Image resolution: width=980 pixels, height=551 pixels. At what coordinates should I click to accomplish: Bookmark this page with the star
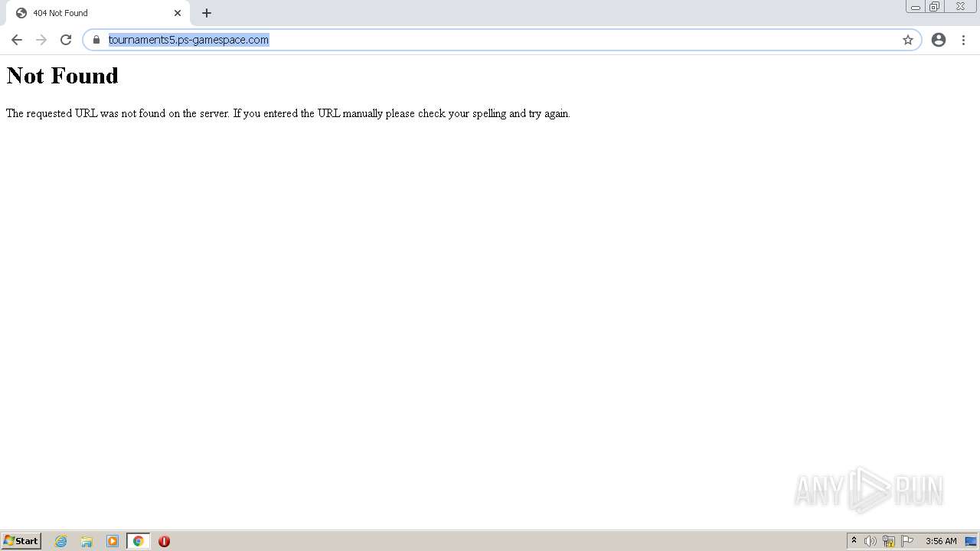click(908, 40)
